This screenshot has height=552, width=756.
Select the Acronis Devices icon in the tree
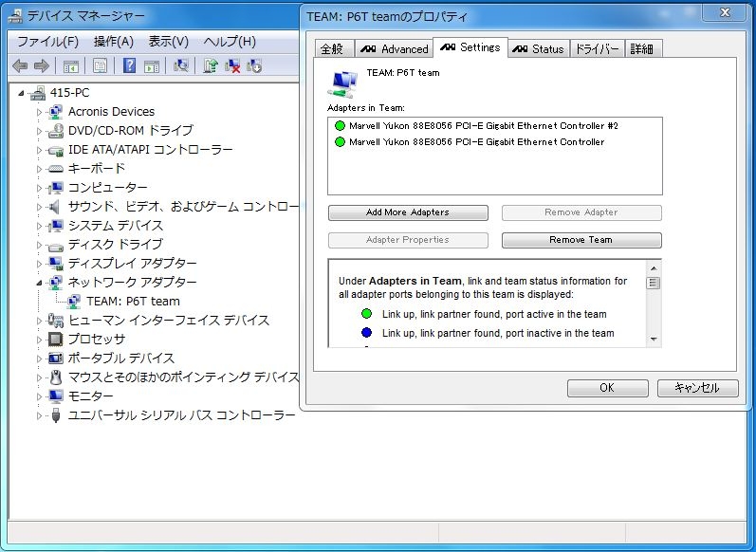(56, 112)
